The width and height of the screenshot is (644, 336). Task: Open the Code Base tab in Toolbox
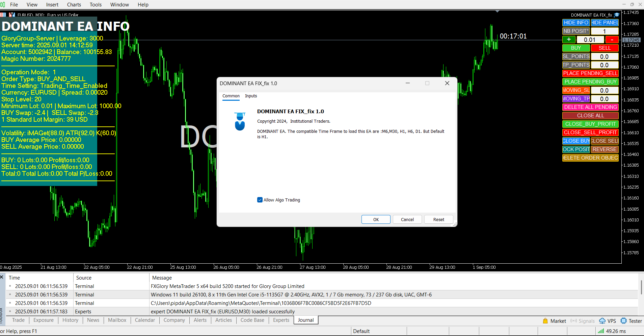tap(252, 320)
